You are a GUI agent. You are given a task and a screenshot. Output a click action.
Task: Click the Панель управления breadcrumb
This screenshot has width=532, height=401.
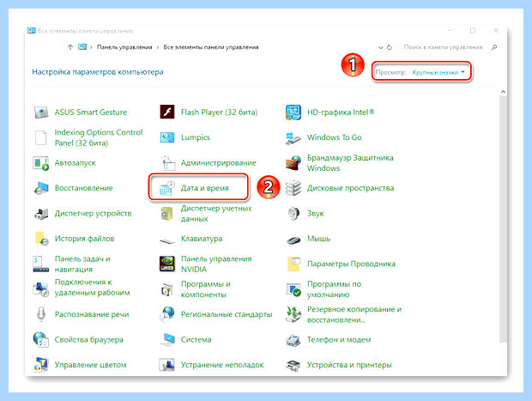tap(124, 47)
